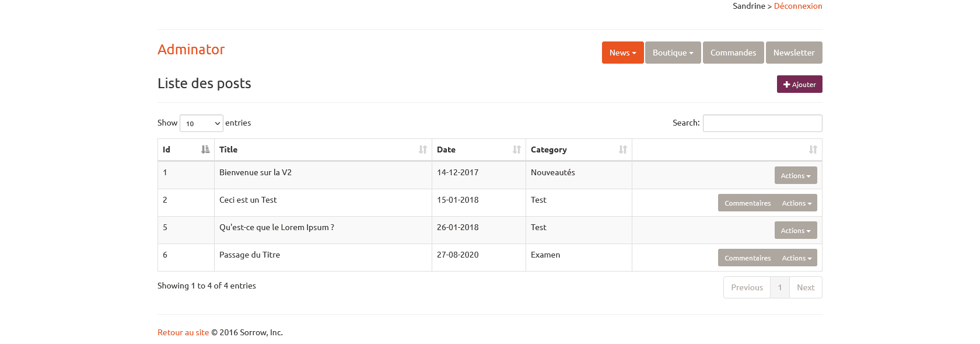Click the date 15-01-2018
The width and height of the screenshot is (980, 344).
(457, 200)
